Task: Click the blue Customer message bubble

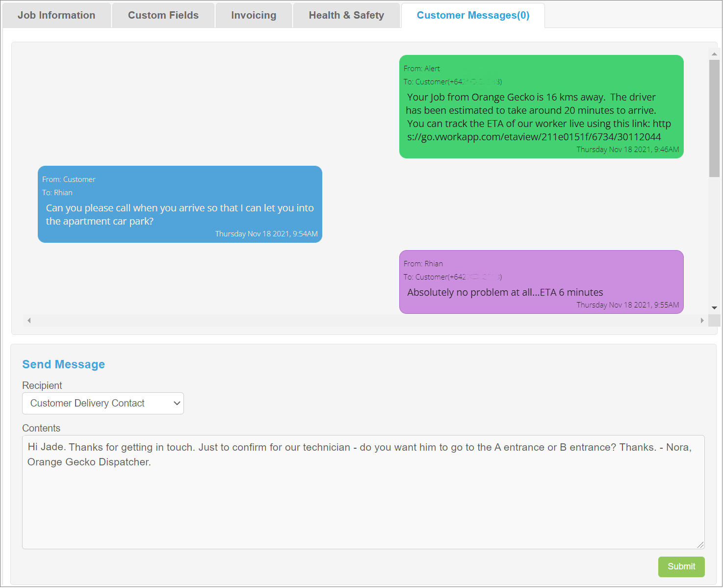Action: coord(180,204)
